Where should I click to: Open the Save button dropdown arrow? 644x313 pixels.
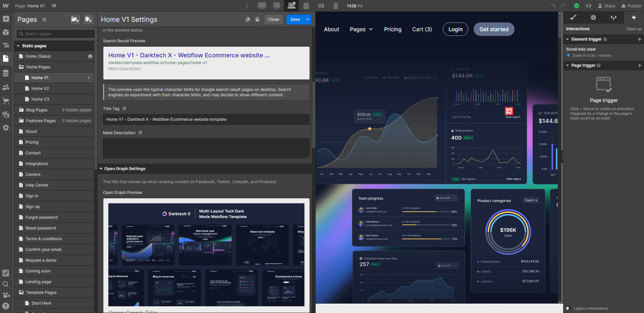[308, 19]
